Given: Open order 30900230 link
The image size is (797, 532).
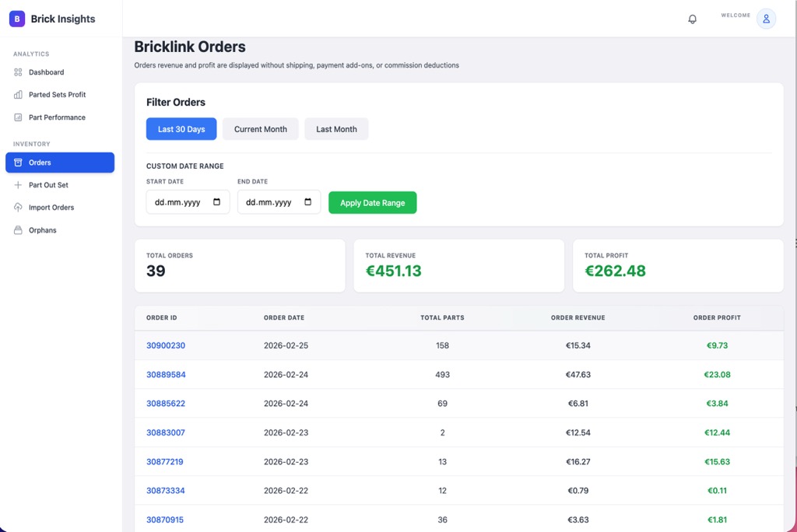Looking at the screenshot, I should 166,345.
